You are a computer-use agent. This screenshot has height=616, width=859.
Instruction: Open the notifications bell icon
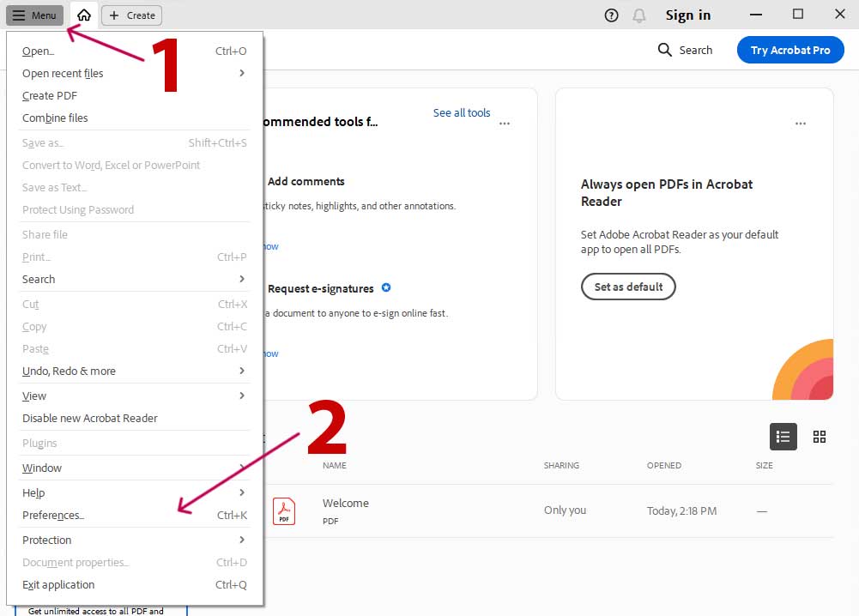click(x=638, y=15)
